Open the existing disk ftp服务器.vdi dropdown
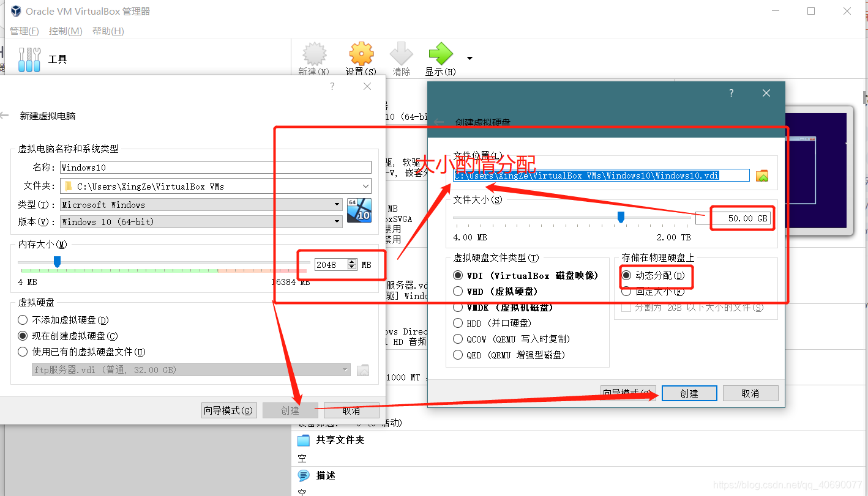 (191, 370)
